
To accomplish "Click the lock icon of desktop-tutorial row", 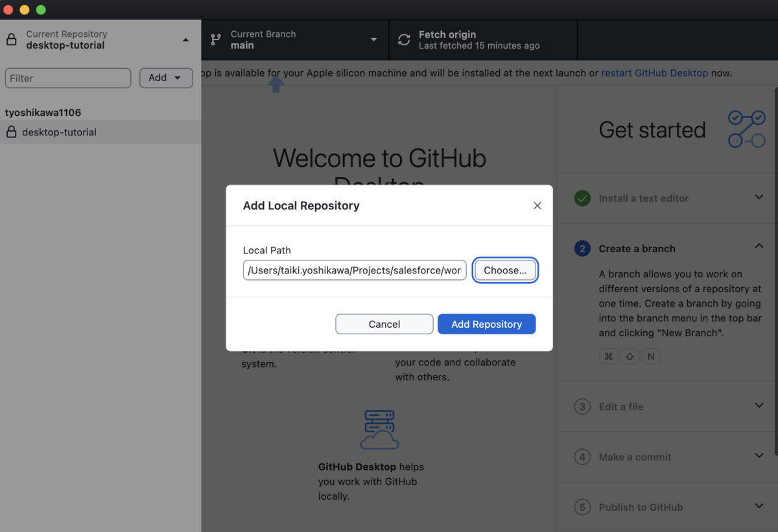I will tap(11, 132).
